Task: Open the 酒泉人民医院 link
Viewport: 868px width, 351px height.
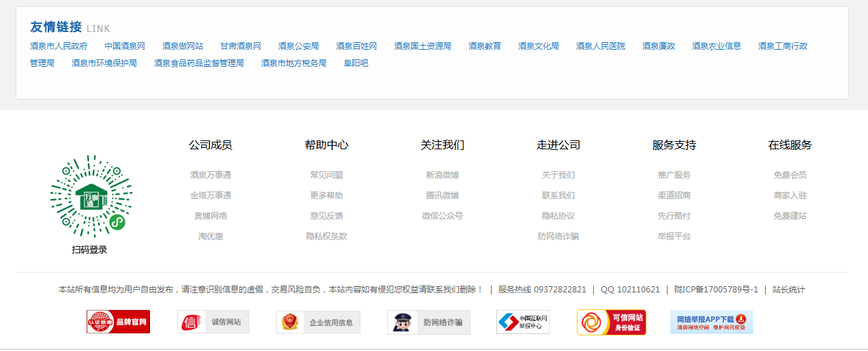Action: pos(600,46)
